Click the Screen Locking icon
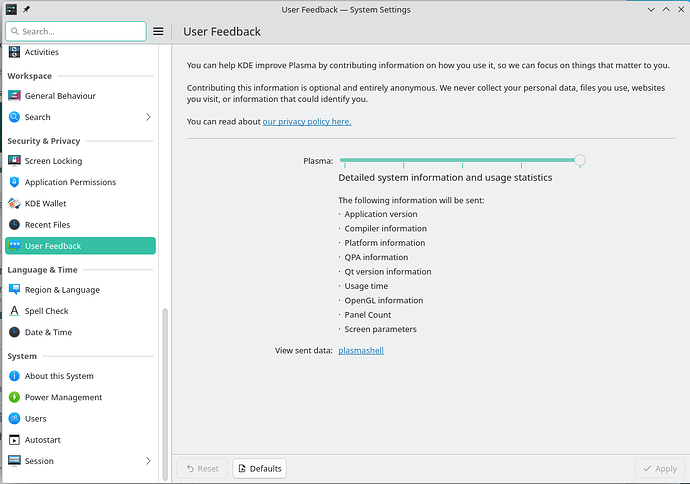Screen dimensions: 690x484 pyautogui.click(x=14, y=161)
